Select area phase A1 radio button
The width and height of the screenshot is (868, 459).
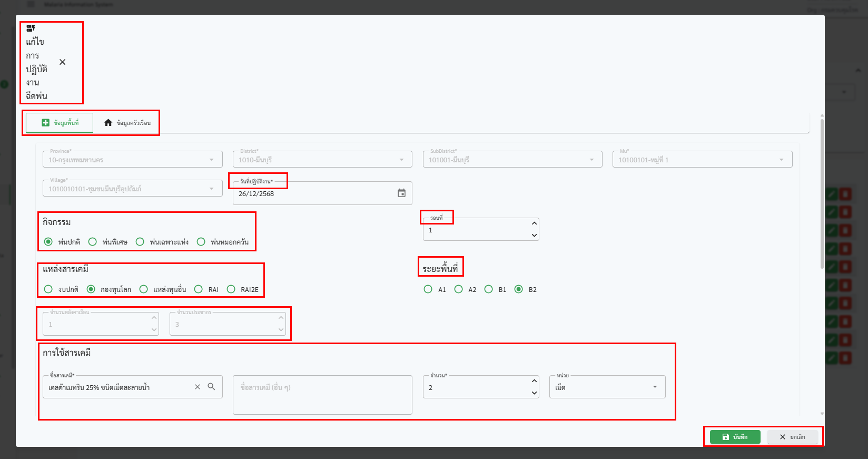428,289
